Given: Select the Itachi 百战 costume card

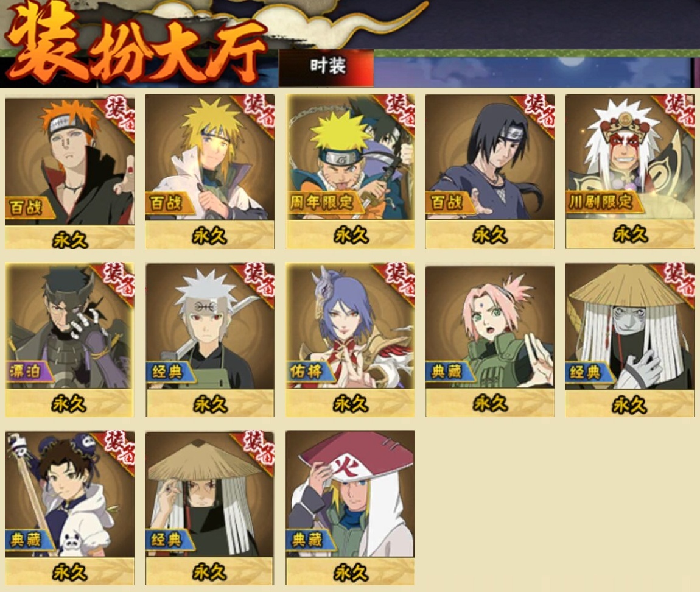Looking at the screenshot, I should pos(490,171).
